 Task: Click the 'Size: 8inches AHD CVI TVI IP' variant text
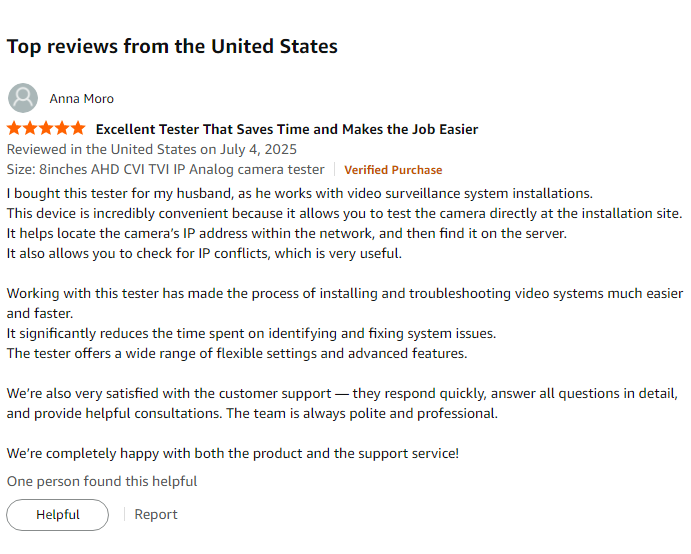(x=165, y=170)
